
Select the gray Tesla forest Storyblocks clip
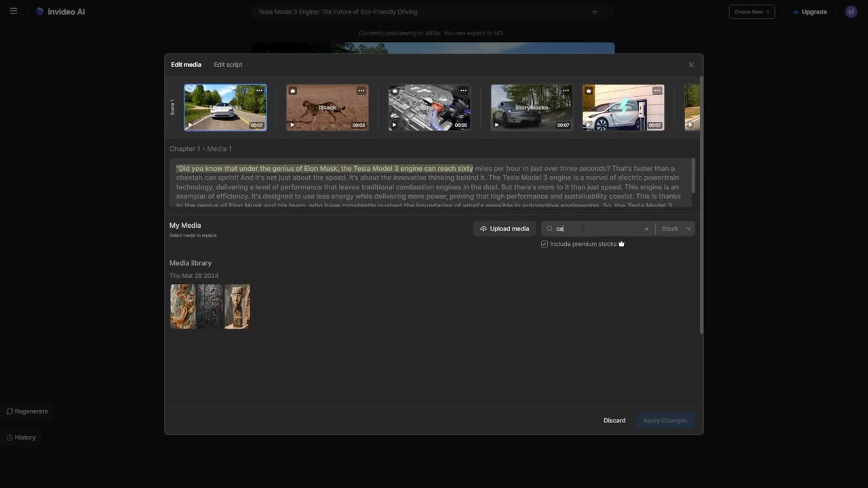point(532,107)
